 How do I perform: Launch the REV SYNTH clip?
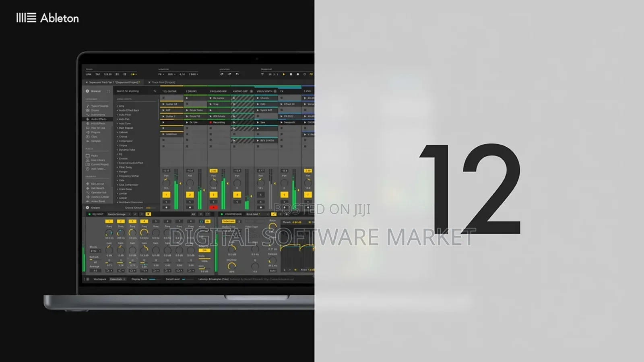(x=258, y=141)
